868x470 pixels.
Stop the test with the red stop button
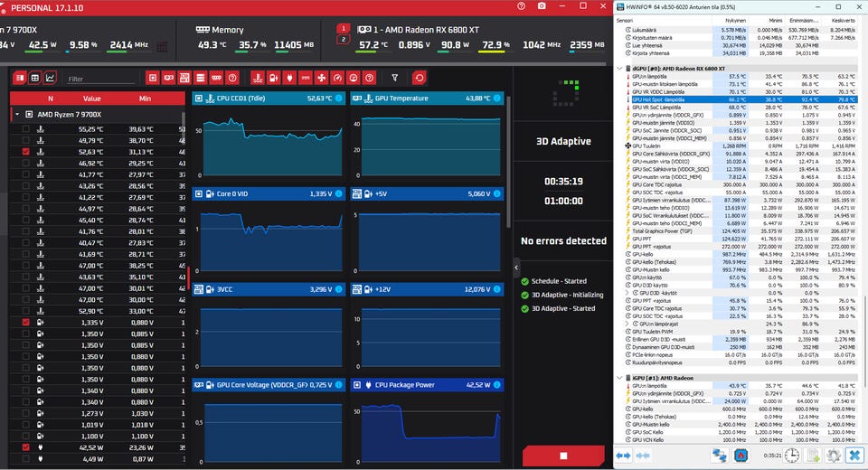coord(563,456)
